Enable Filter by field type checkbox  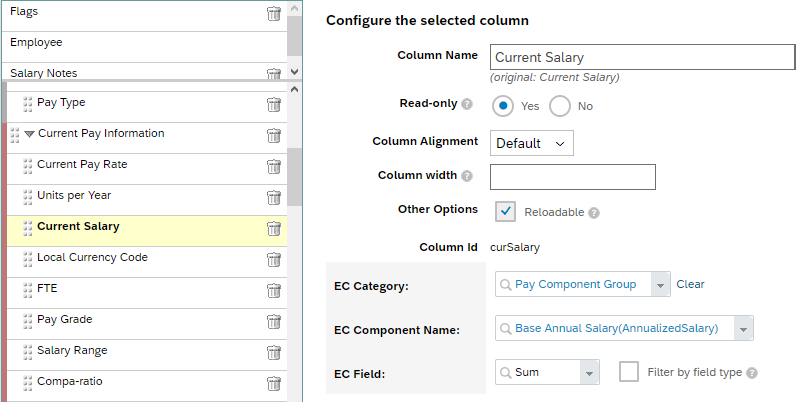pyautogui.click(x=629, y=372)
